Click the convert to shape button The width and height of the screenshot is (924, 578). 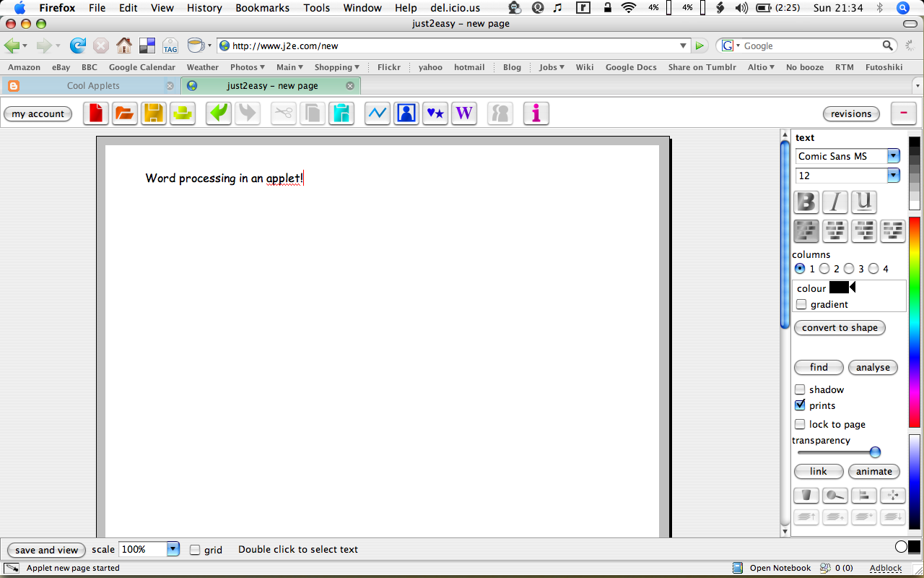coord(840,327)
